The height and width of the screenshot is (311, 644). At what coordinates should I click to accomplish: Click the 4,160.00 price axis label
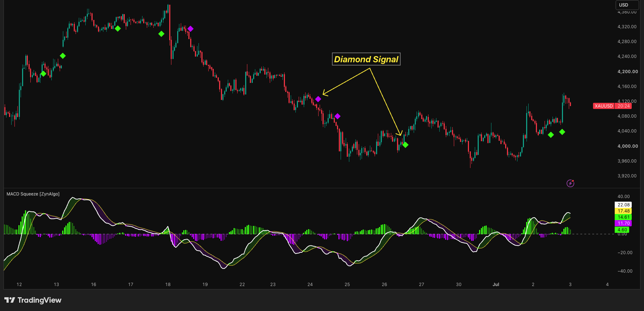pos(627,87)
